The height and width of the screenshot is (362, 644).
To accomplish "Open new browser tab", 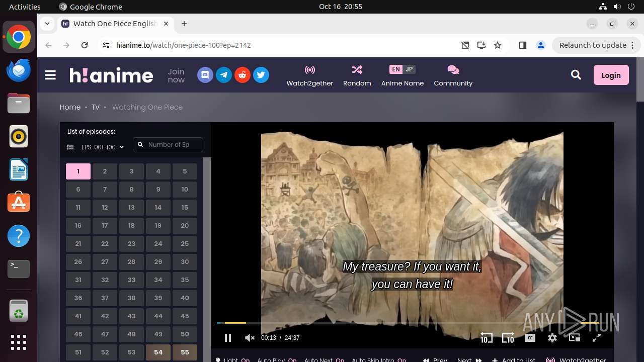I will coord(184,24).
